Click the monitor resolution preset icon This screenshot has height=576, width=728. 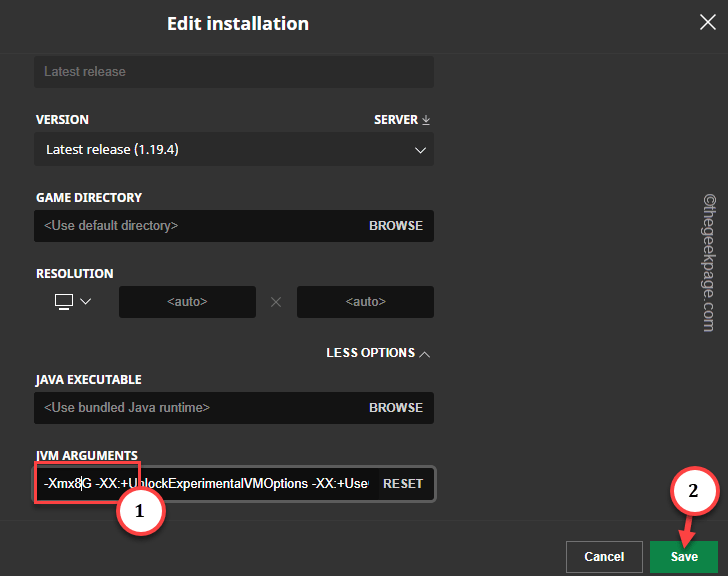point(64,302)
